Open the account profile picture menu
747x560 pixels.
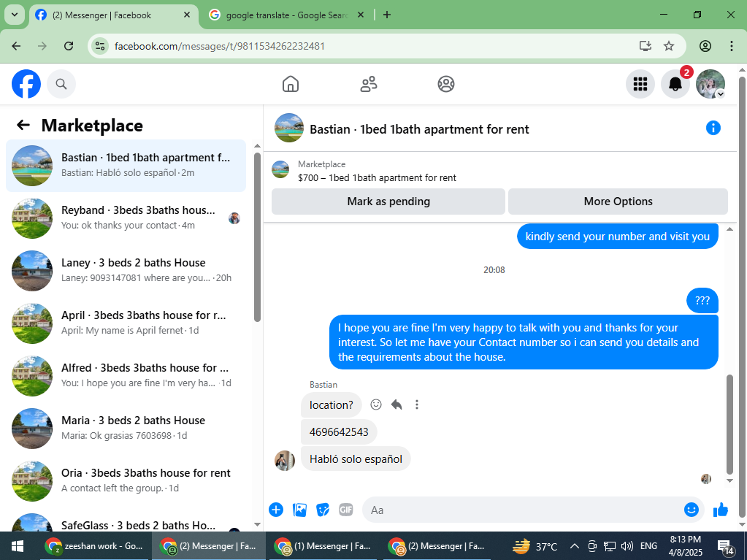tap(710, 84)
